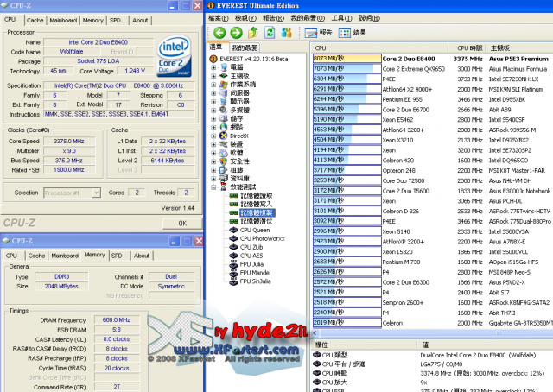Open the 報告(R) report menu
The width and height of the screenshot is (553, 392).
273,18
